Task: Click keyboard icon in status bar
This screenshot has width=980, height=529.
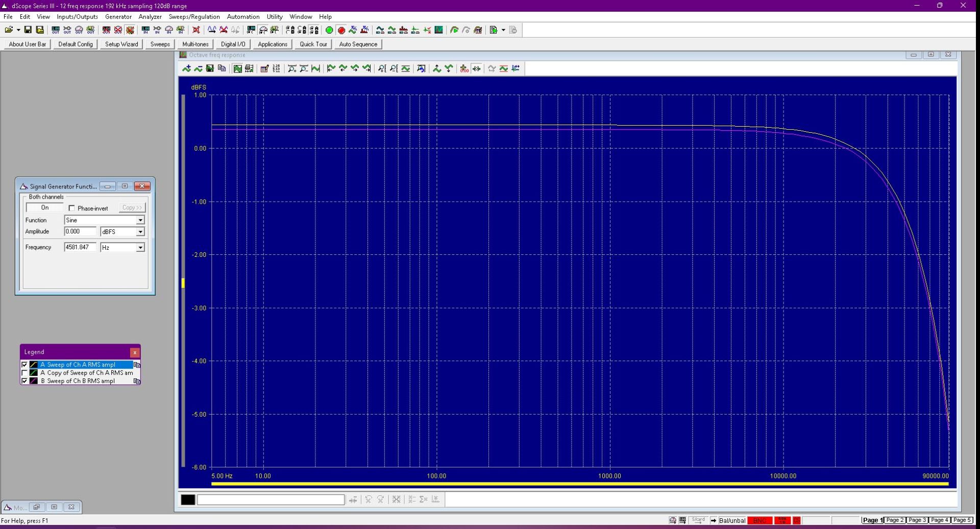Action: (682, 520)
